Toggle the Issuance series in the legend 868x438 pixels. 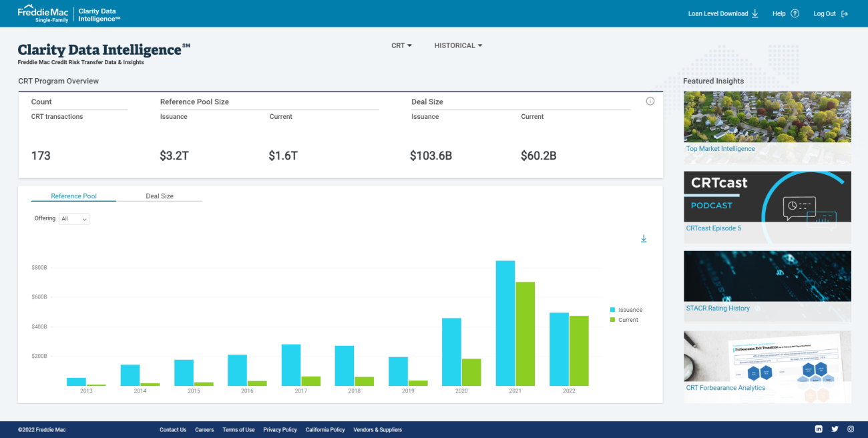626,310
